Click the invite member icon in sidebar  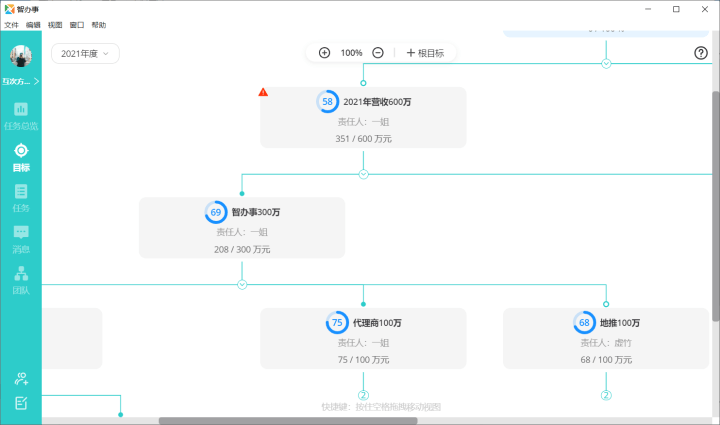21,379
